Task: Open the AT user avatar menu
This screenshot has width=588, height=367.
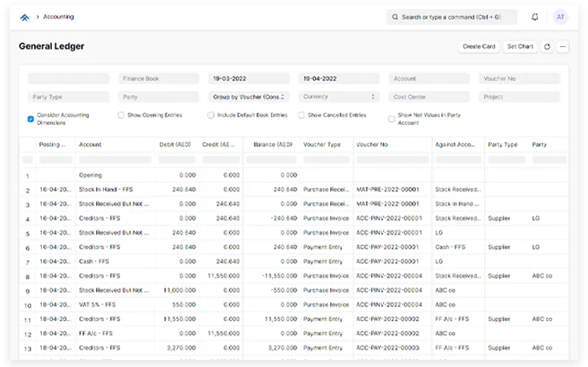Action: tap(560, 17)
